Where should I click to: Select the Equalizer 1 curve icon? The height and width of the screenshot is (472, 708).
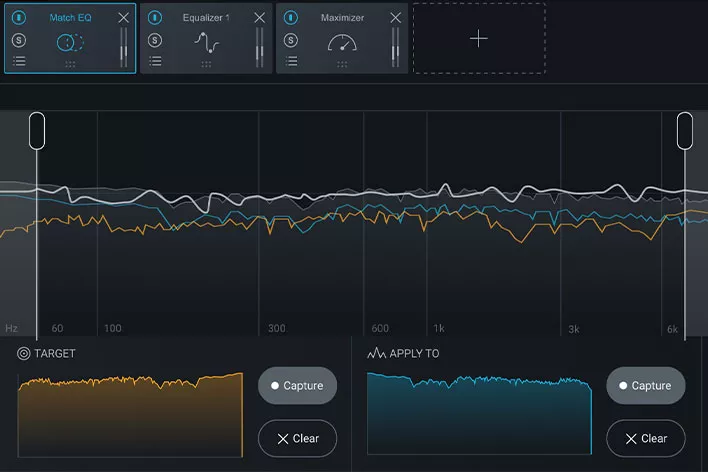pos(206,43)
